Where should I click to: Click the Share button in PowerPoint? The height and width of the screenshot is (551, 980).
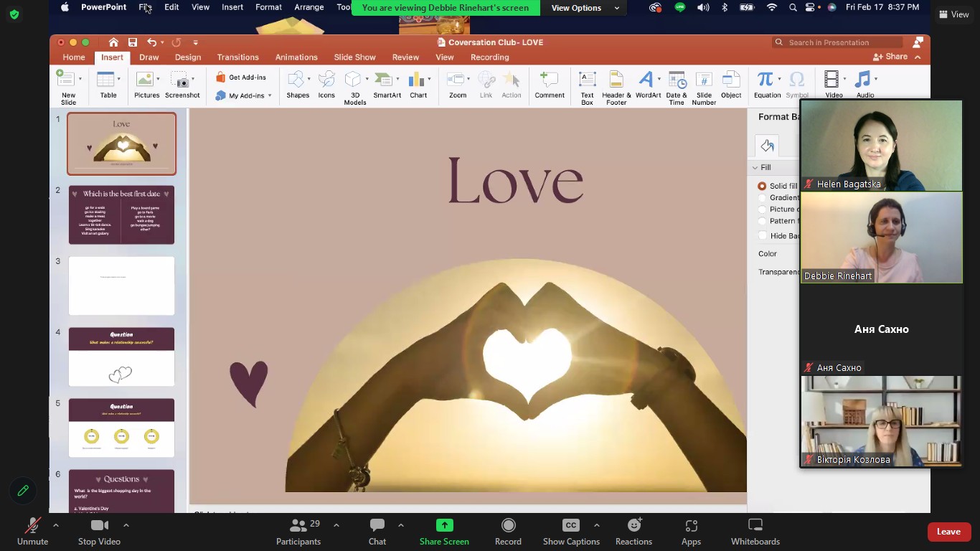pyautogui.click(x=890, y=57)
